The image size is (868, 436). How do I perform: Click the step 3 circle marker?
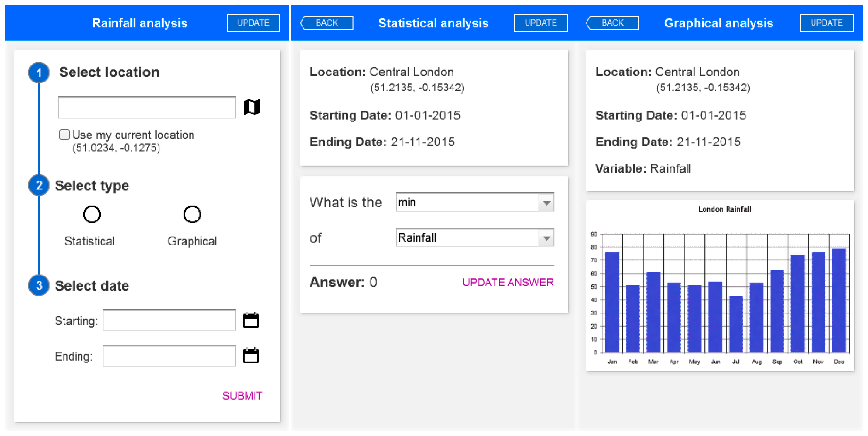39,285
